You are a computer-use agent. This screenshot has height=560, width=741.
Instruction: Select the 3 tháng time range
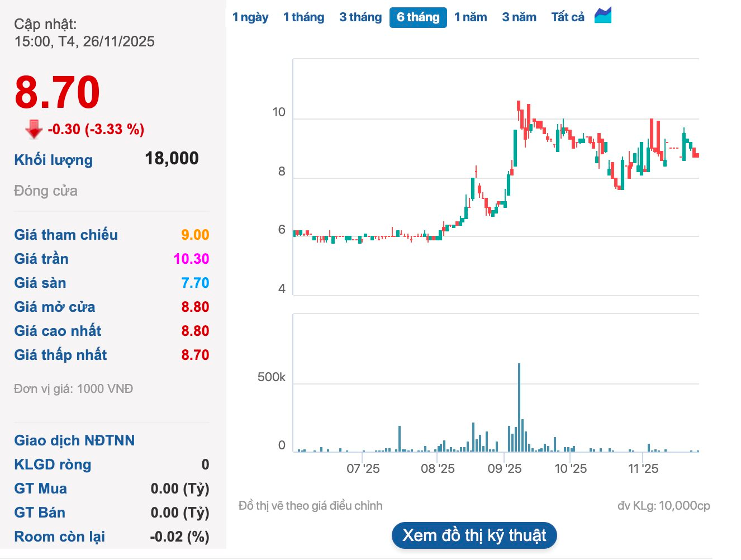click(x=360, y=17)
